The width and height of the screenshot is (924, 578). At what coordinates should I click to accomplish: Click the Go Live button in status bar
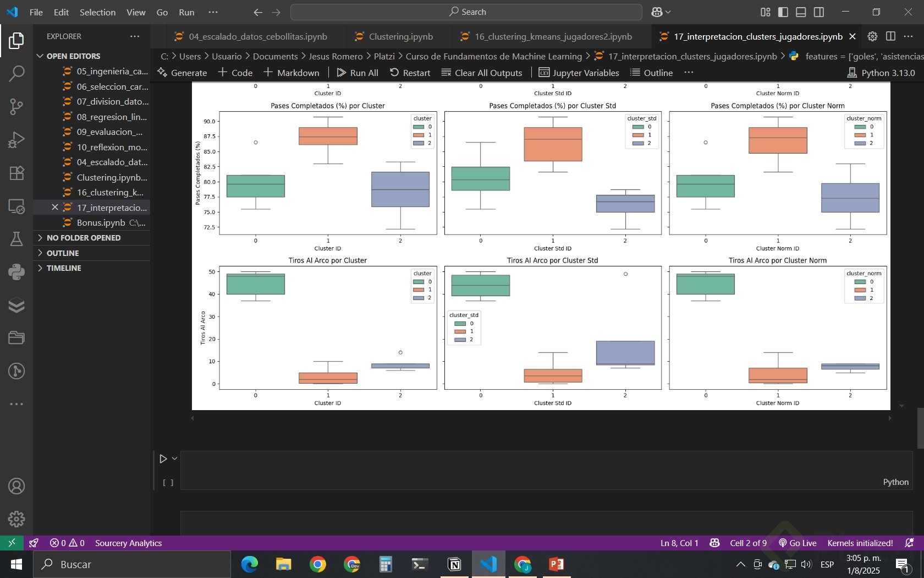pos(797,543)
